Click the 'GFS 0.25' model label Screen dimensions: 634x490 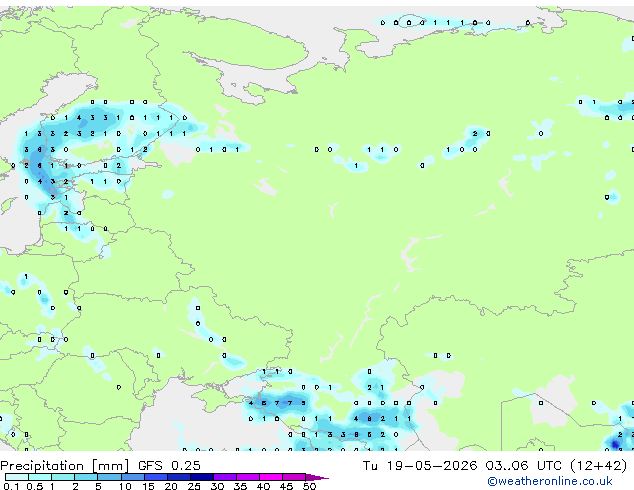click(x=169, y=466)
